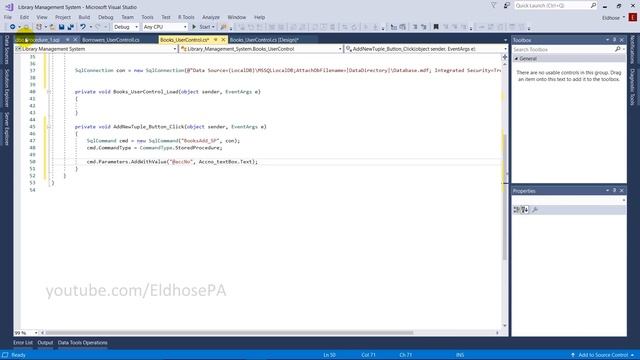Click in the Search Toolbox field
The width and height of the screenshot is (640, 360).
click(563, 49)
